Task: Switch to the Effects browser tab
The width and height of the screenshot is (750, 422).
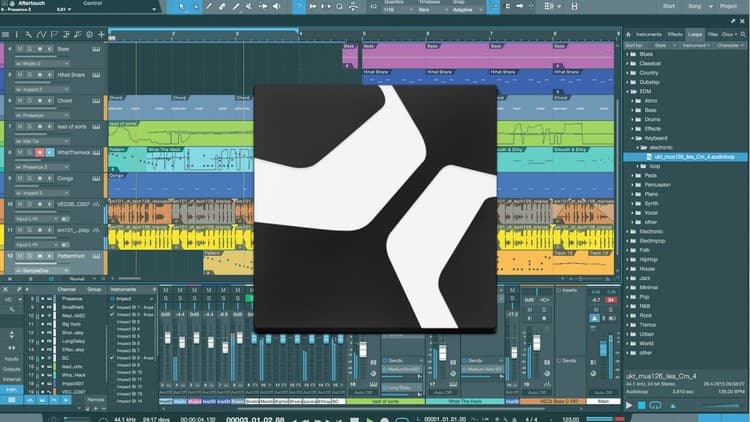Action: click(675, 34)
